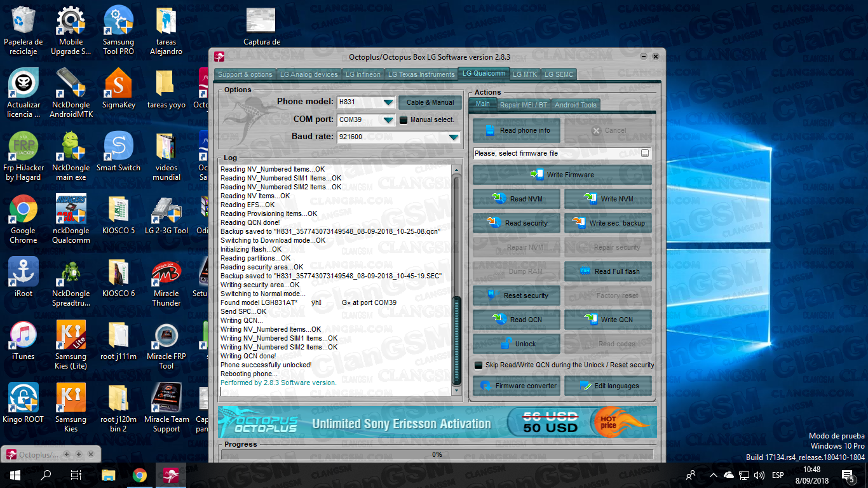Launch Frp HiJacker by Hagard
Screen dimensions: 868x488
(x=24, y=156)
